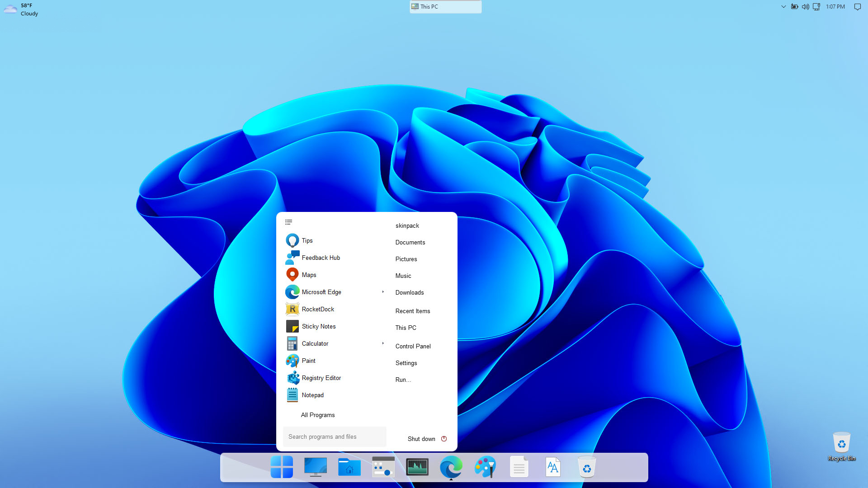This screenshot has height=488, width=868.
Task: Open the notification center icon
Action: 857,7
